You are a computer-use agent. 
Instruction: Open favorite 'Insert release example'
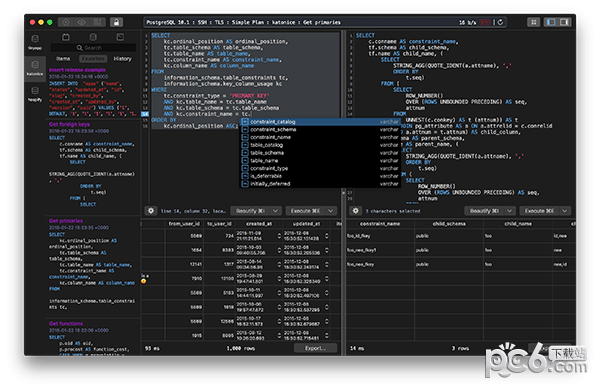[x=77, y=70]
